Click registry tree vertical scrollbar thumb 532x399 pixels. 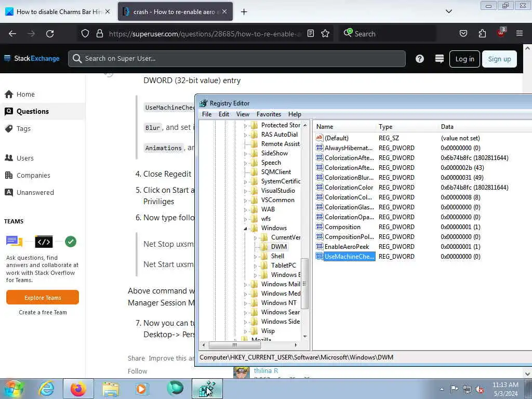(304, 284)
